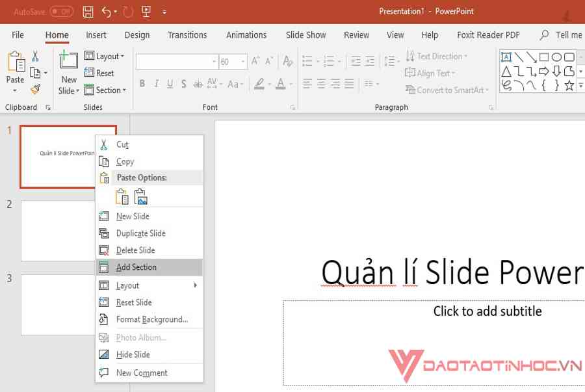Viewport: 585px width, 392px height.
Task: Toggle Underline formatting
Action: pos(170,84)
